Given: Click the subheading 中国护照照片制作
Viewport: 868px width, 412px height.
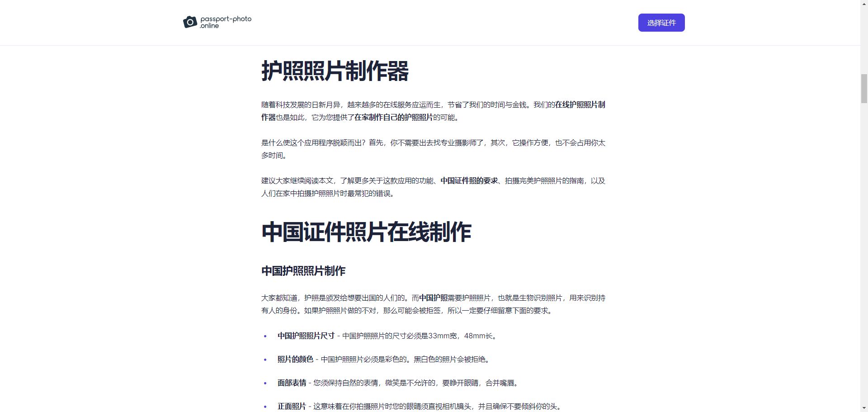Looking at the screenshot, I should point(303,271).
